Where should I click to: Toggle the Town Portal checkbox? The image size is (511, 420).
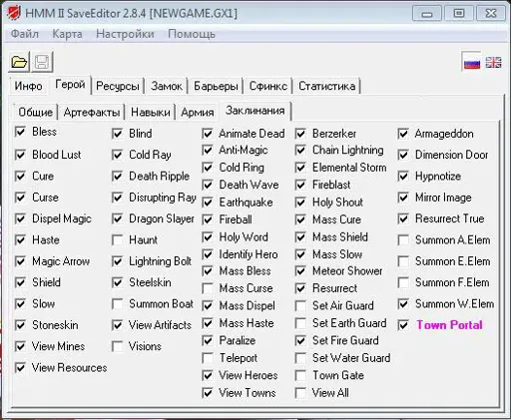click(403, 325)
